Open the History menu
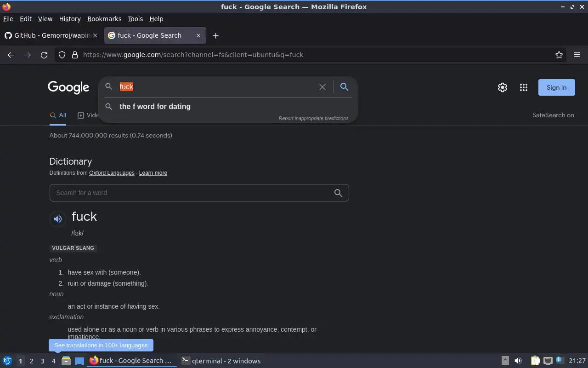588x368 pixels. click(x=70, y=19)
